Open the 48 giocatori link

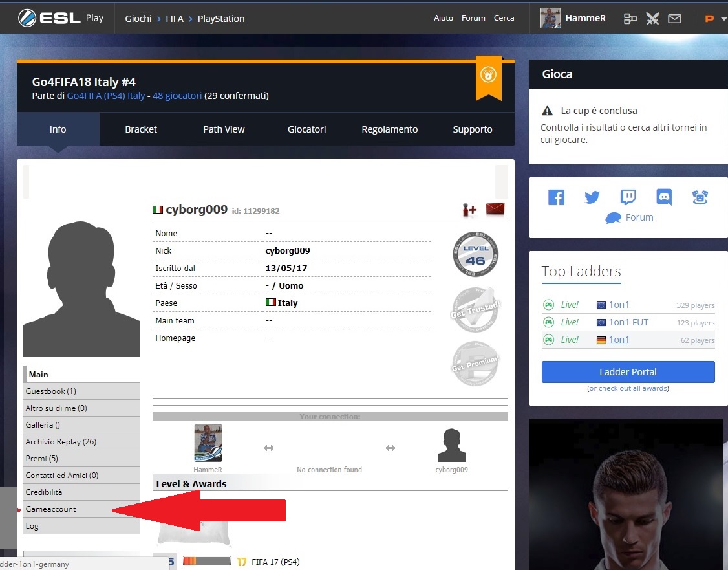[x=177, y=96]
